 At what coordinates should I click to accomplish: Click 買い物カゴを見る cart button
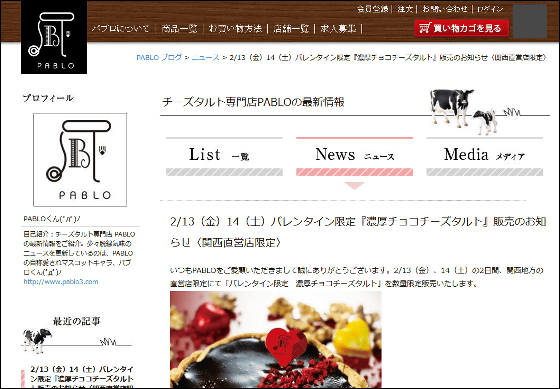461,28
